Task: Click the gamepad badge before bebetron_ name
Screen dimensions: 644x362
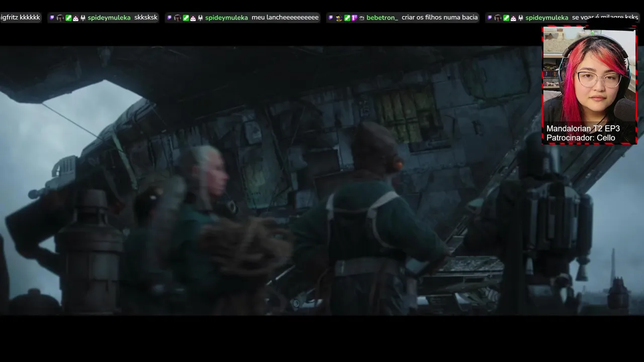Action: (361, 18)
